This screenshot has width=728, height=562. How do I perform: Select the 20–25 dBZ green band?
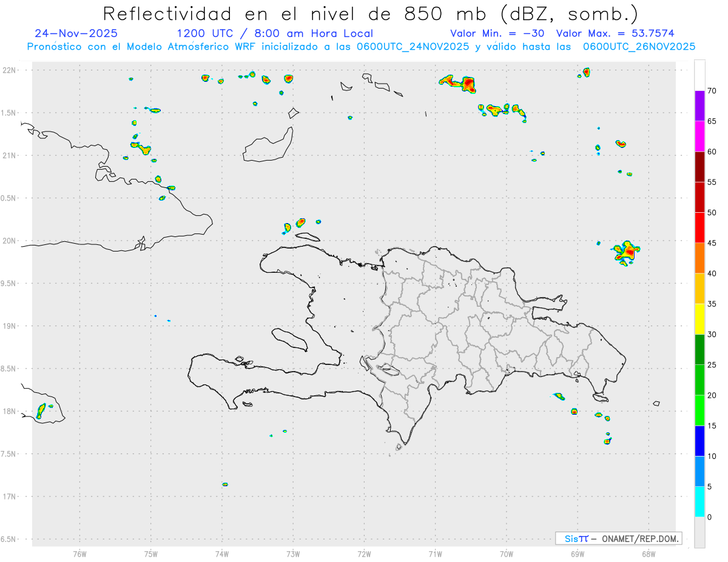click(699, 380)
